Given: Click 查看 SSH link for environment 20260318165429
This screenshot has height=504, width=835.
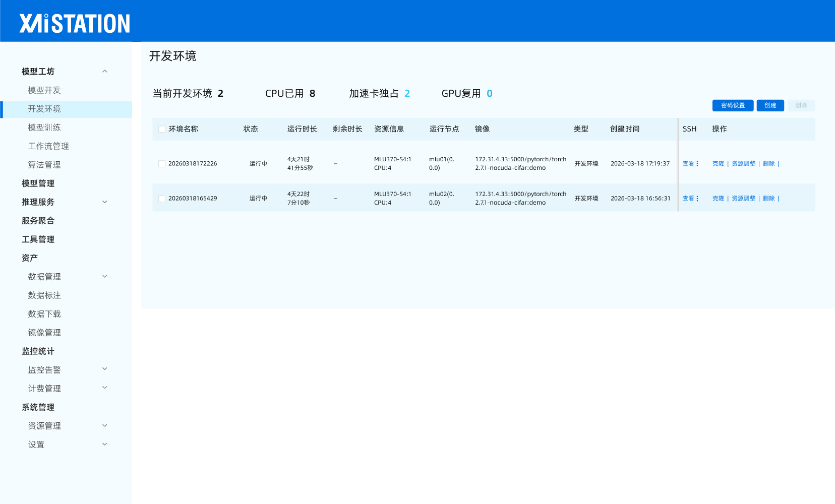Looking at the screenshot, I should pyautogui.click(x=688, y=199).
